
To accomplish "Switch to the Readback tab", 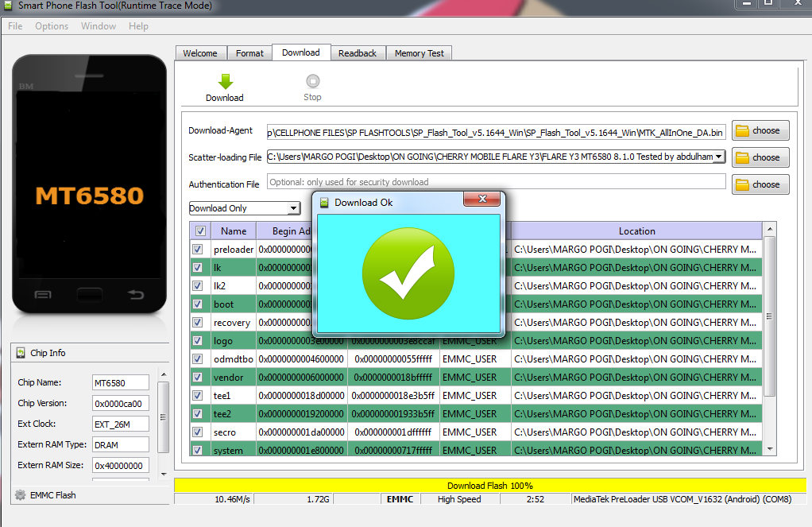I will (x=358, y=53).
